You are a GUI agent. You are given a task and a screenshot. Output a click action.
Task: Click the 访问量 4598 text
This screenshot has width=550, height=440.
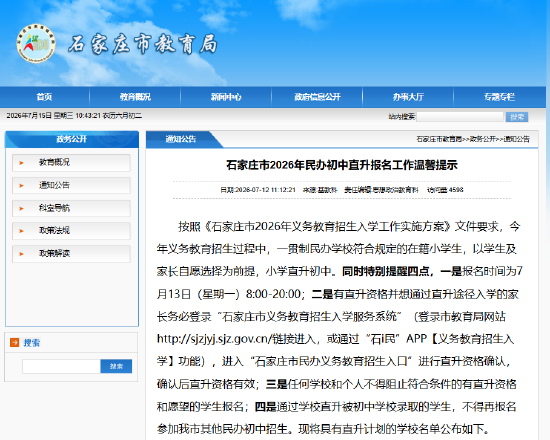coord(445,190)
